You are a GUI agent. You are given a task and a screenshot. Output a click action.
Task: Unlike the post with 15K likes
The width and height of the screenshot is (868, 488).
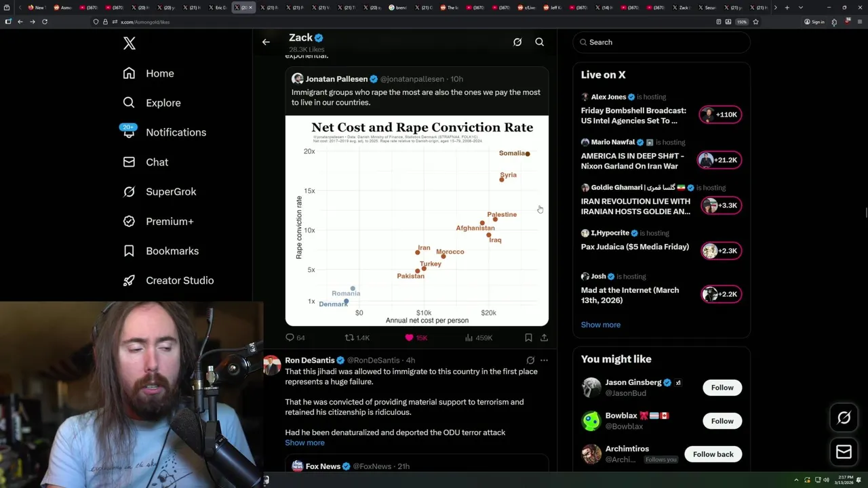[x=416, y=338]
